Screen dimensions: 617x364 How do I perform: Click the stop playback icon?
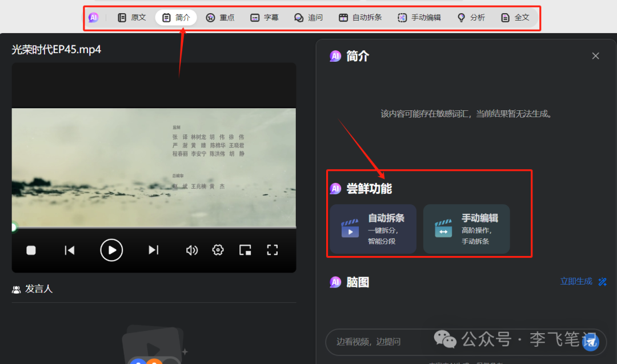(x=31, y=250)
